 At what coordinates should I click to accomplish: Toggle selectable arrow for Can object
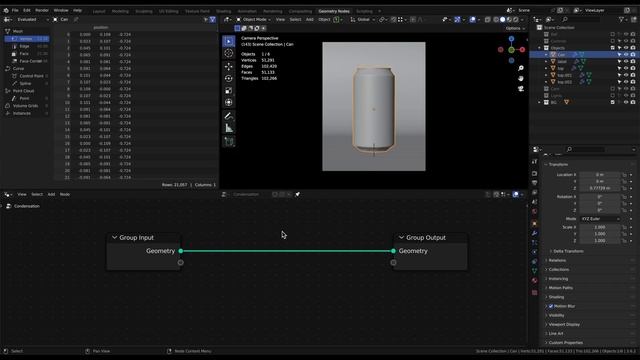pyautogui.click(x=619, y=55)
